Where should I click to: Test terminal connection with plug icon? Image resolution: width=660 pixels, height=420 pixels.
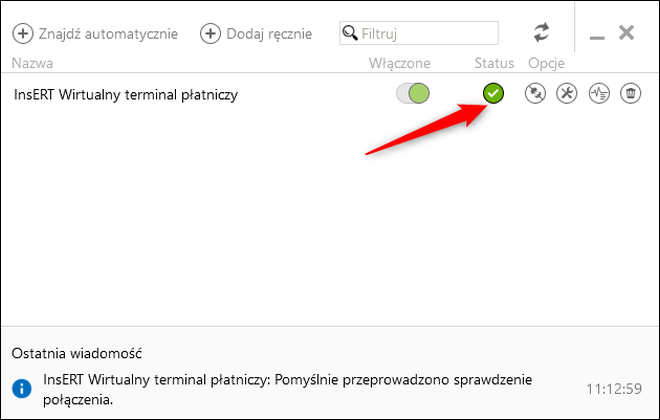tap(536, 94)
